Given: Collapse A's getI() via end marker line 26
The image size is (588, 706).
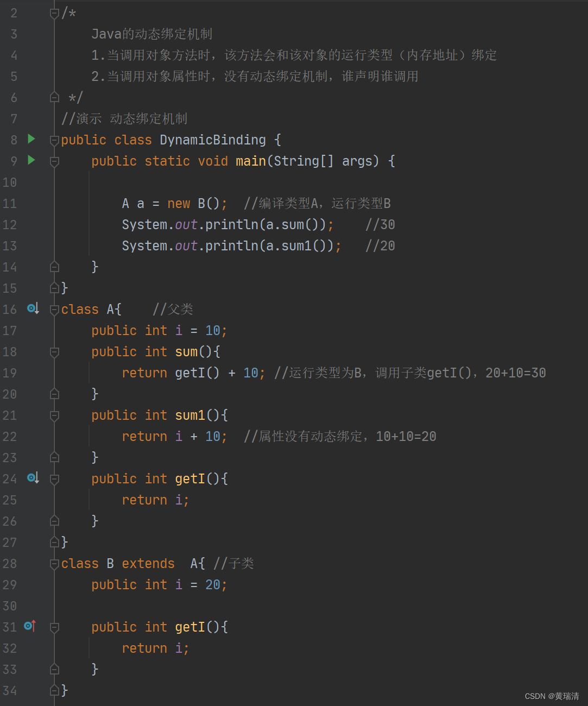Looking at the screenshot, I should pyautogui.click(x=54, y=521).
